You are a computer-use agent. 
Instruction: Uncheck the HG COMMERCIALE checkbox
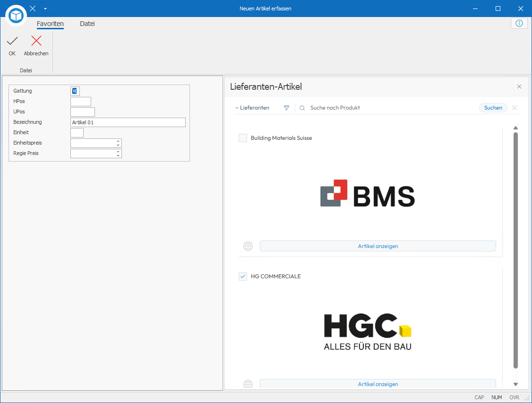[x=242, y=276]
